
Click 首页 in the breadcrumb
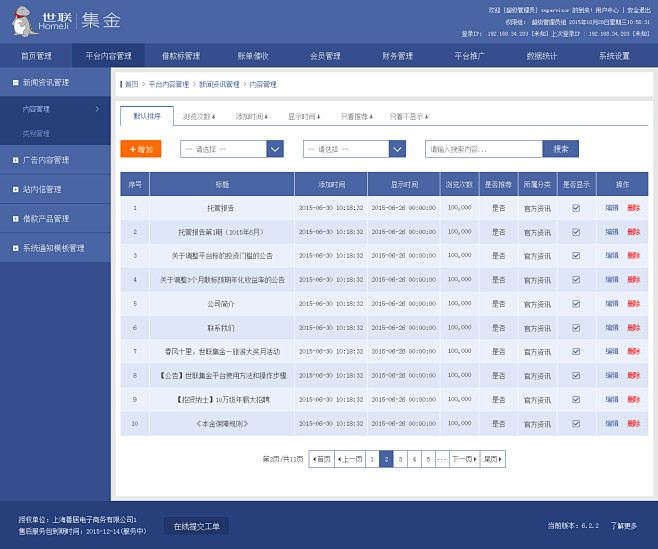(132, 84)
